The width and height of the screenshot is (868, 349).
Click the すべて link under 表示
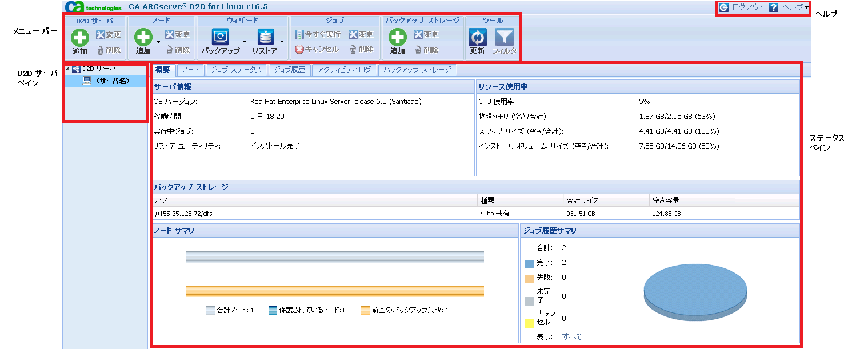click(x=573, y=336)
